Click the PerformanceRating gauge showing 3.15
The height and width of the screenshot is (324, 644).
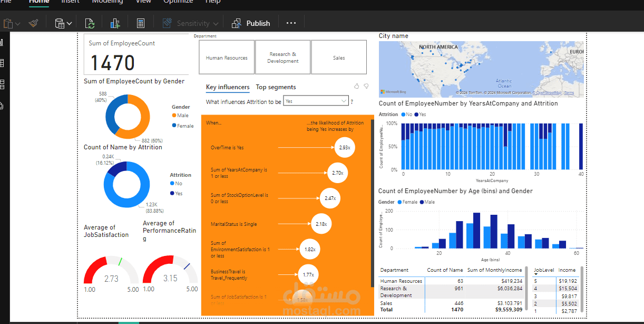(x=170, y=271)
